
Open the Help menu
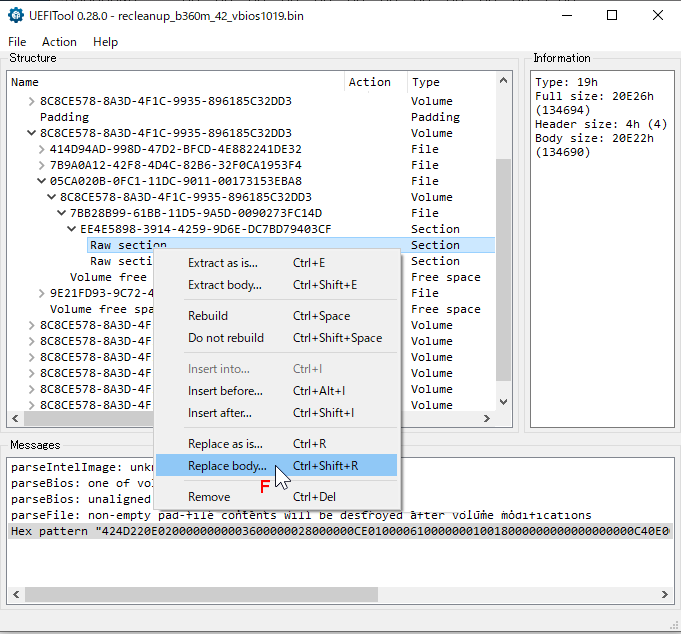[x=105, y=42]
